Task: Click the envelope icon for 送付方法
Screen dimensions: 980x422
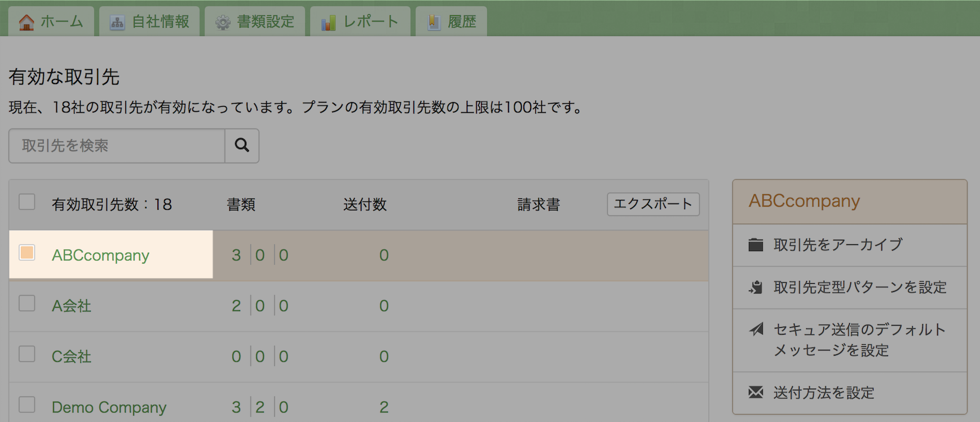Action: pos(756,392)
